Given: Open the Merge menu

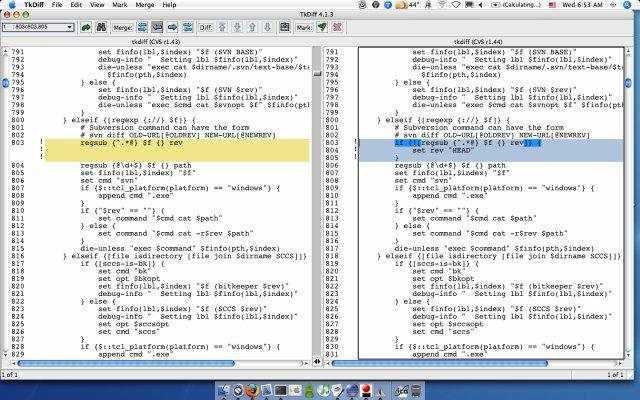Looking at the screenshot, I should 144,5.
